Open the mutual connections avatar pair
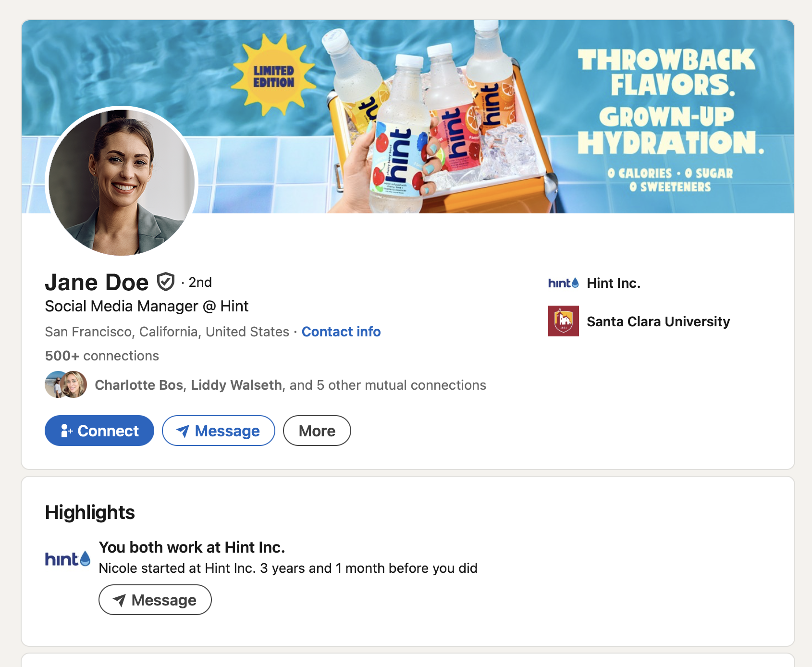This screenshot has width=812, height=667. pos(66,384)
